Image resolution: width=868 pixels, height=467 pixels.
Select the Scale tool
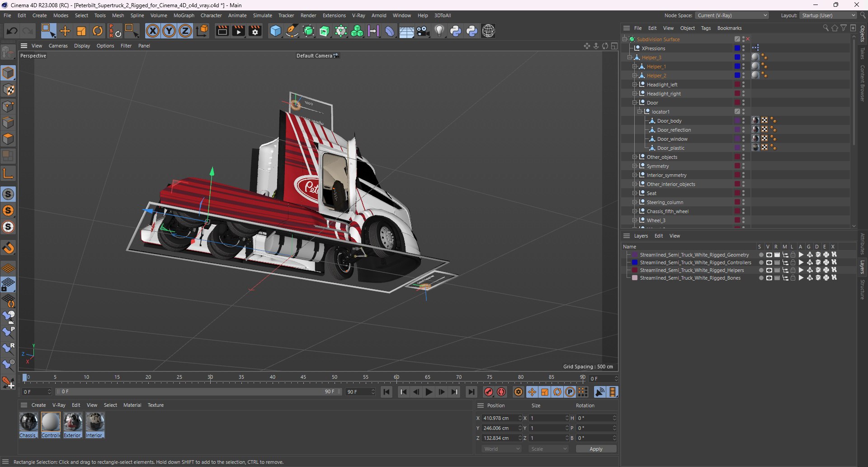coord(81,31)
